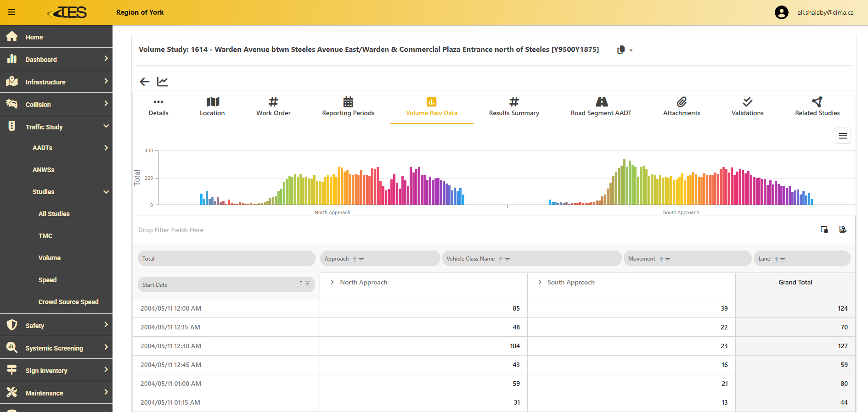Screen dimensions: 868x412
Task: Click the user profile avatar icon
Action: pyautogui.click(x=781, y=12)
